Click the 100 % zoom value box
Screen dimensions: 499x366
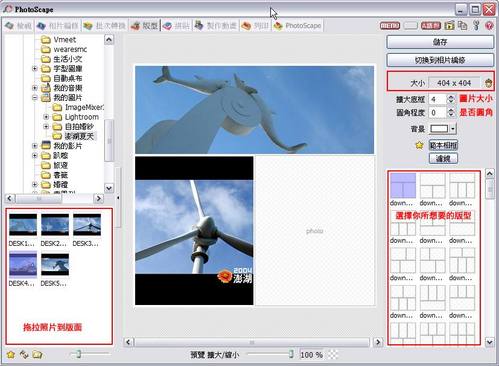point(311,355)
